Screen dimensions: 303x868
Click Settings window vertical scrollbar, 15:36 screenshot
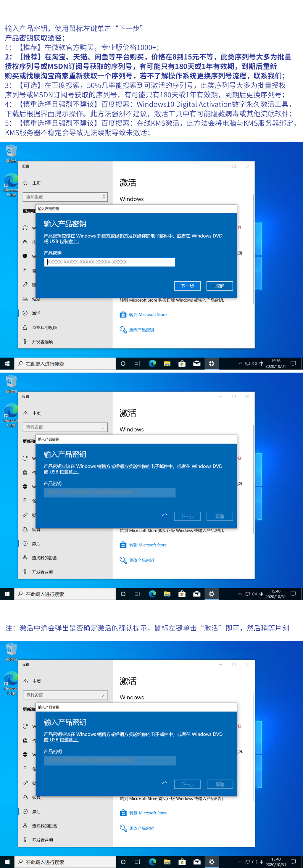tap(254, 249)
